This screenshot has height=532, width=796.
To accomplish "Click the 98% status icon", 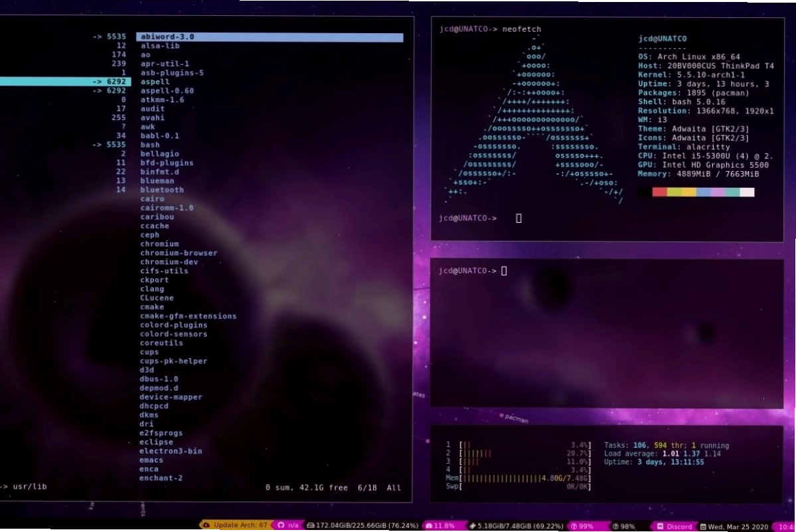I will click(x=616, y=527).
